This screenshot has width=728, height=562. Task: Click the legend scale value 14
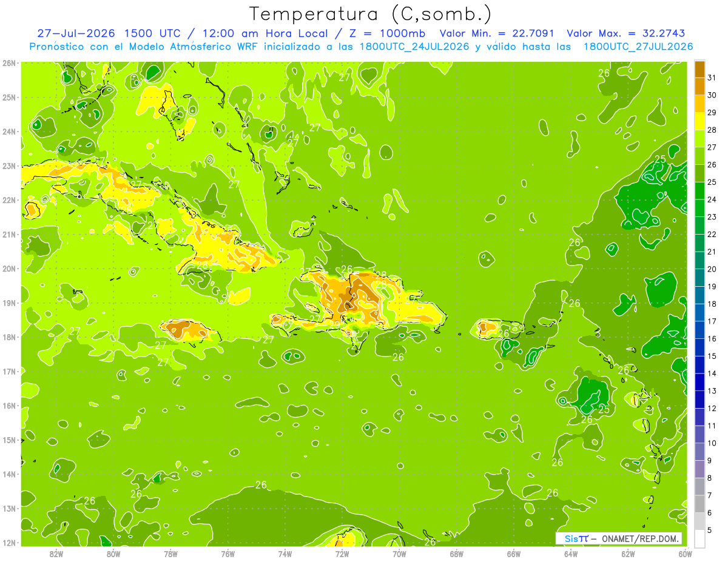(x=712, y=373)
